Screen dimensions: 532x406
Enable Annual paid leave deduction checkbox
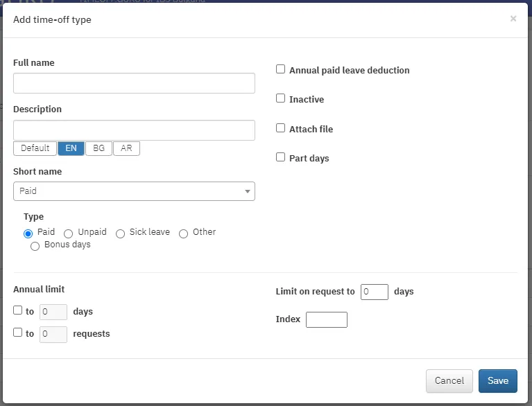(x=281, y=69)
